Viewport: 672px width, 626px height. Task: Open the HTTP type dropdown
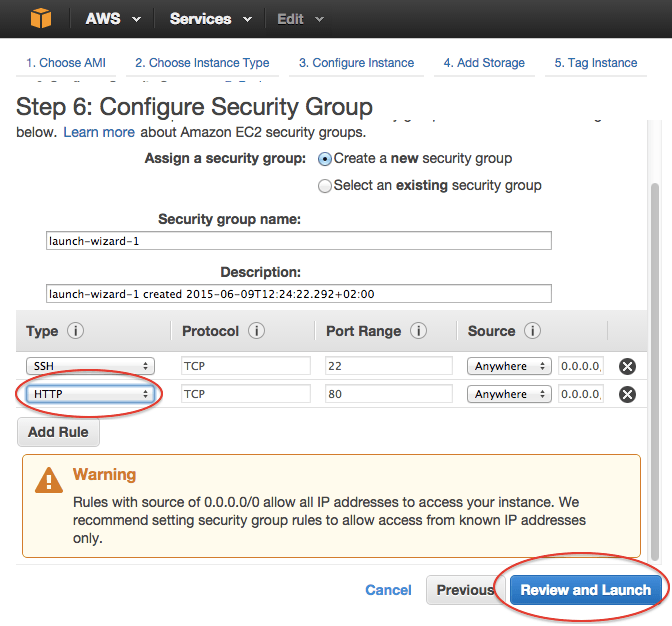[90, 394]
